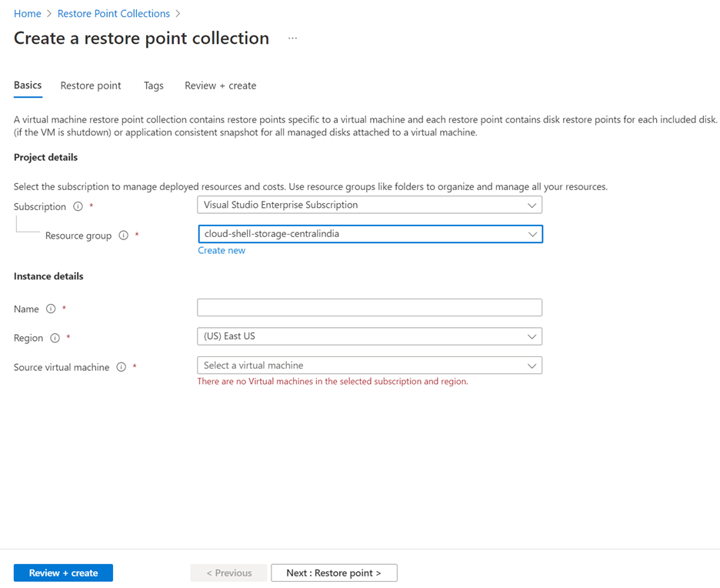
Task: Navigate to Restore Point Collections breadcrumb
Action: [x=113, y=13]
